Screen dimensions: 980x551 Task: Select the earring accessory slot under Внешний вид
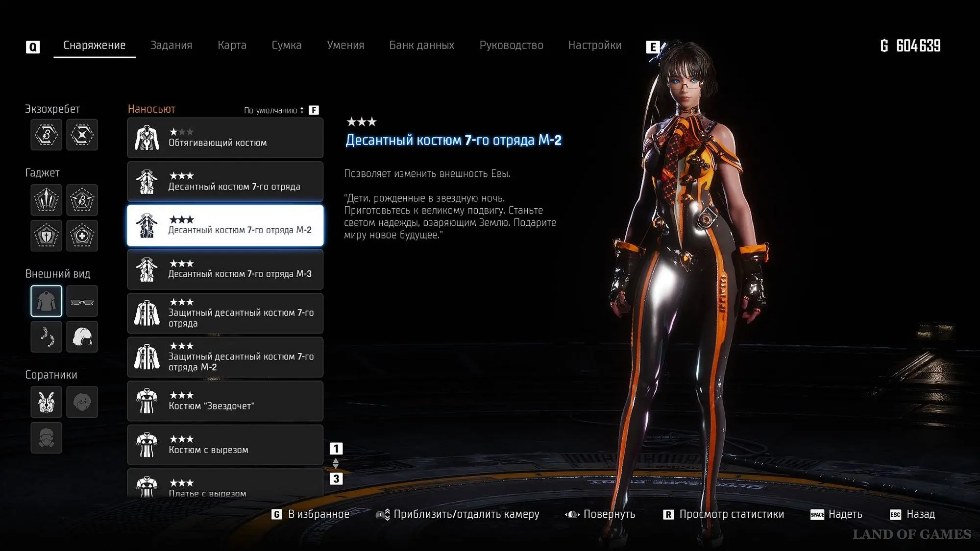(46, 336)
